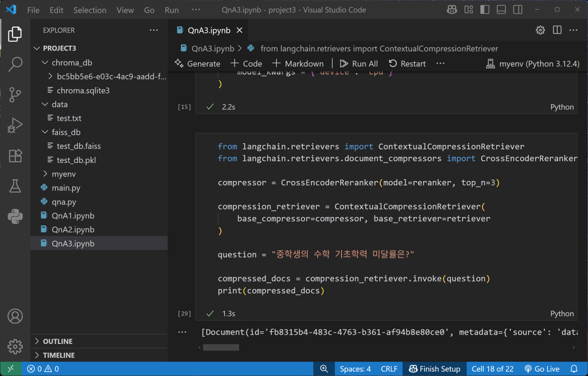Open the Go menu
The image size is (588, 376).
click(x=149, y=10)
